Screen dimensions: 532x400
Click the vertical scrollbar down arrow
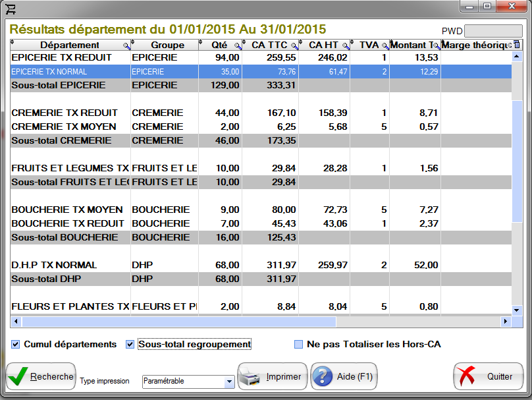pyautogui.click(x=517, y=309)
